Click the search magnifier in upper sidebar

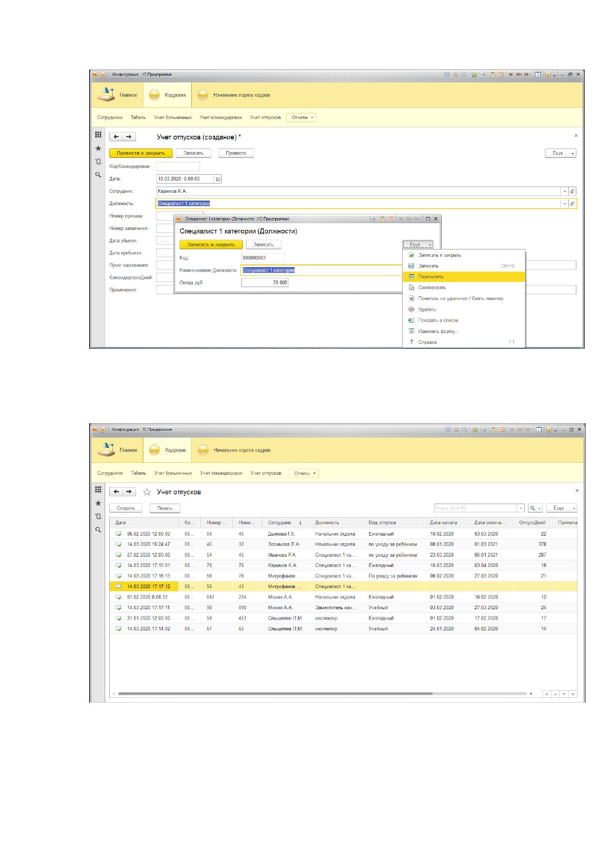(x=98, y=175)
